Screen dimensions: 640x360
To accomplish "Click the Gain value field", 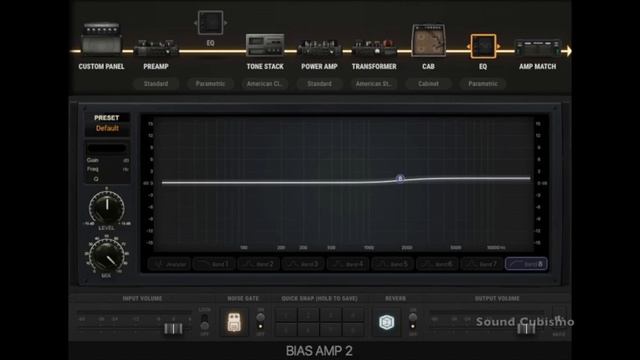I will coord(108,160).
